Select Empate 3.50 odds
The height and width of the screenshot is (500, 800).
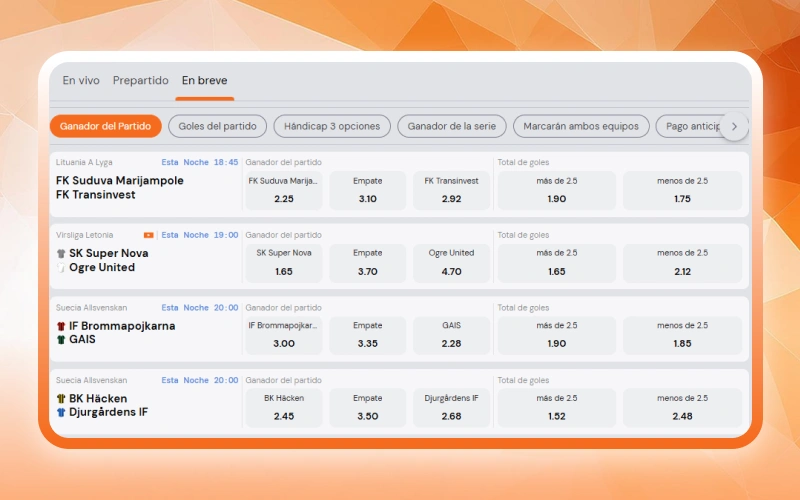[x=367, y=408]
